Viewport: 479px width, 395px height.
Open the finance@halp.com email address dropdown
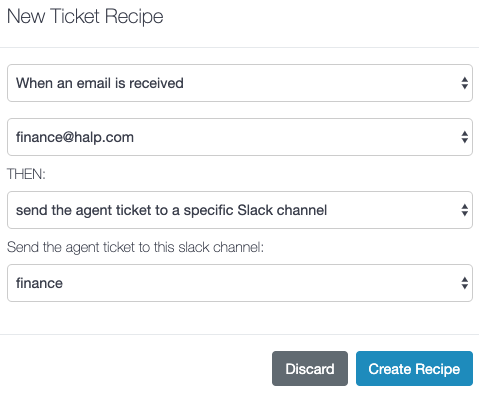pyautogui.click(x=240, y=137)
